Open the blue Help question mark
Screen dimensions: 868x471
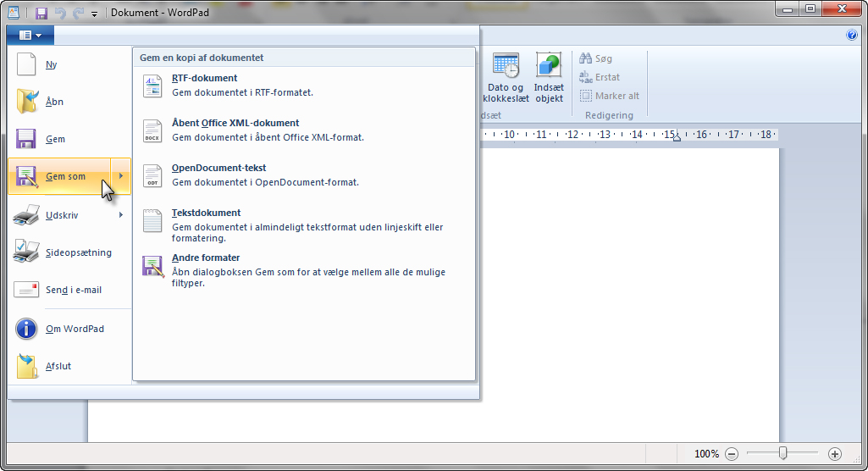point(852,35)
